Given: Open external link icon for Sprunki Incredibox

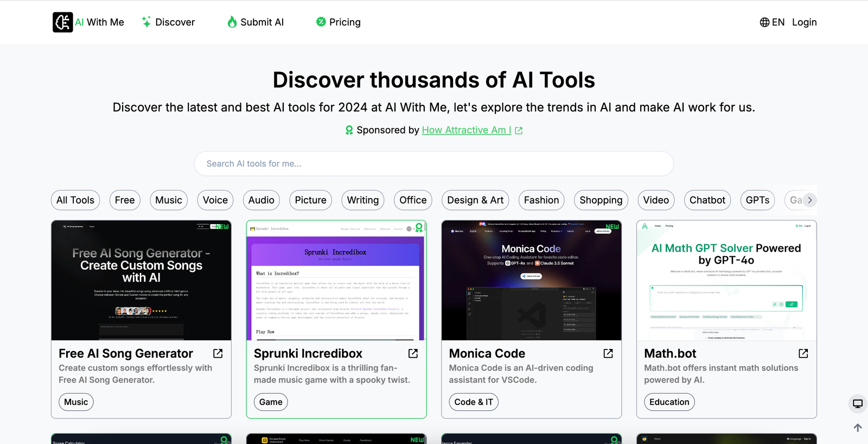Looking at the screenshot, I should 413,353.
